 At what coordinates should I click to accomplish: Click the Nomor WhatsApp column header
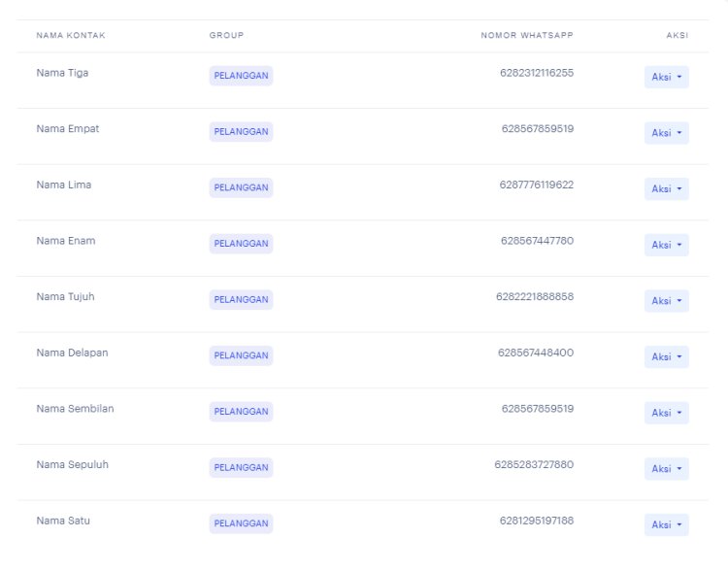527,36
